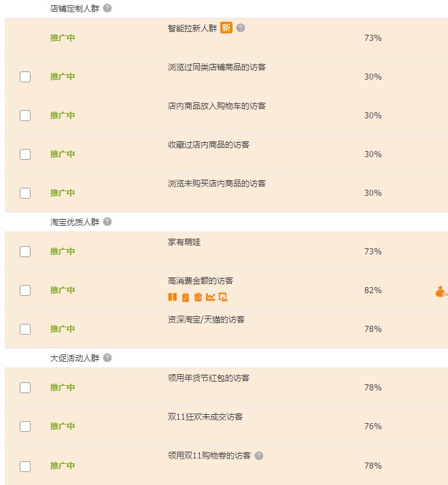Toggle the checkbox for 资深淘宝/天猫的访客
The image size is (448, 485).
point(25,329)
